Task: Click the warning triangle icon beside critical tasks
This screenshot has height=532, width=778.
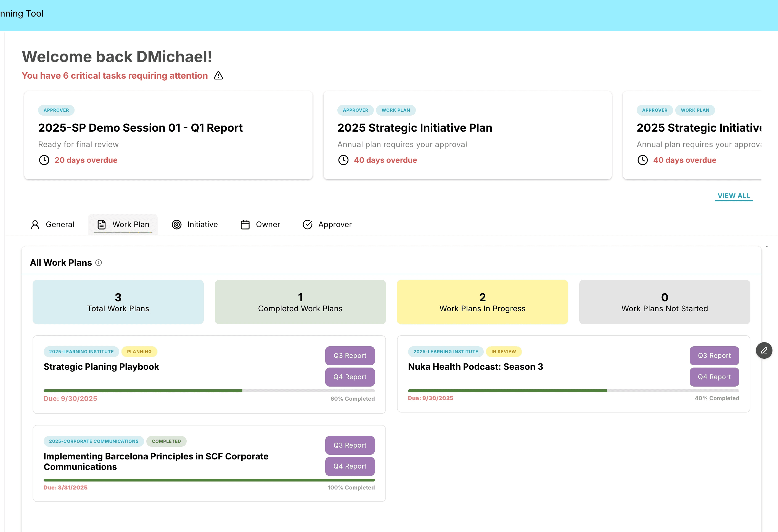Action: [218, 76]
